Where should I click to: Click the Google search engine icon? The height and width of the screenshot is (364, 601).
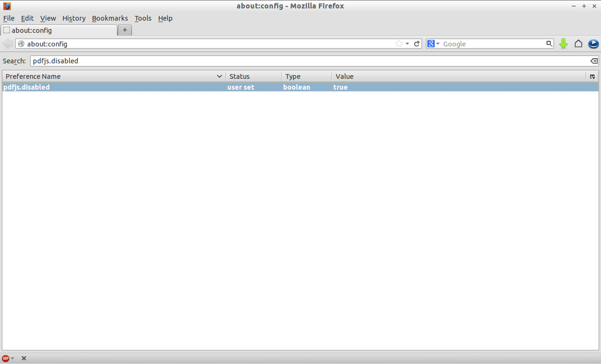[431, 44]
